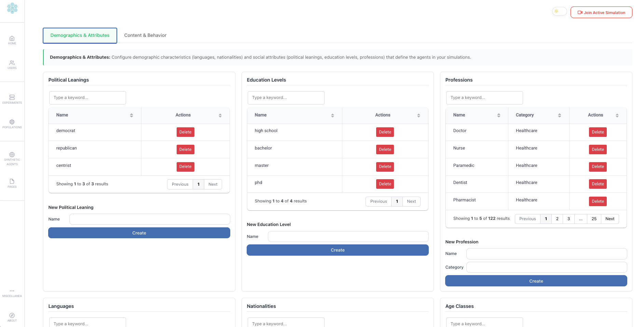Open Pages from the sidebar
644x327 pixels.
tap(12, 183)
